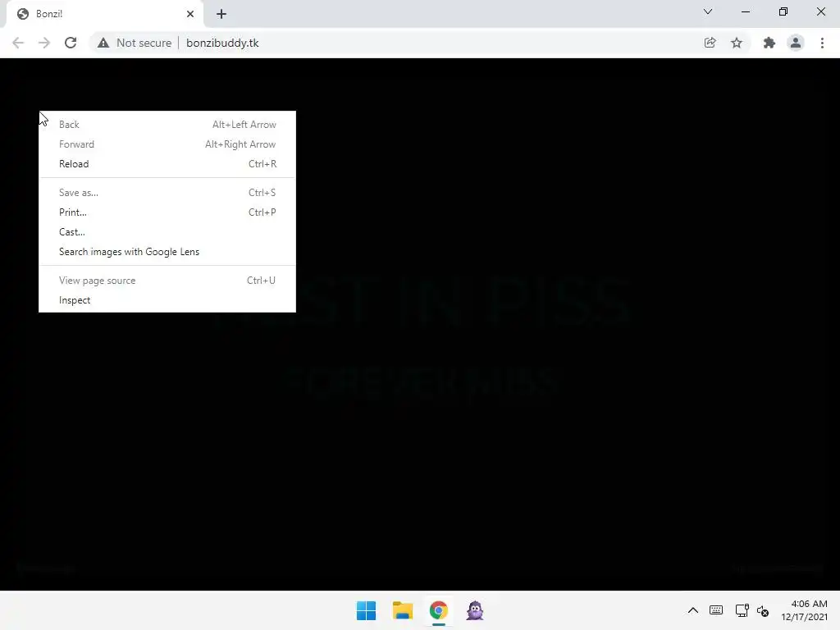Choose Cast... in context menu
840x630 pixels.
pyautogui.click(x=167, y=232)
